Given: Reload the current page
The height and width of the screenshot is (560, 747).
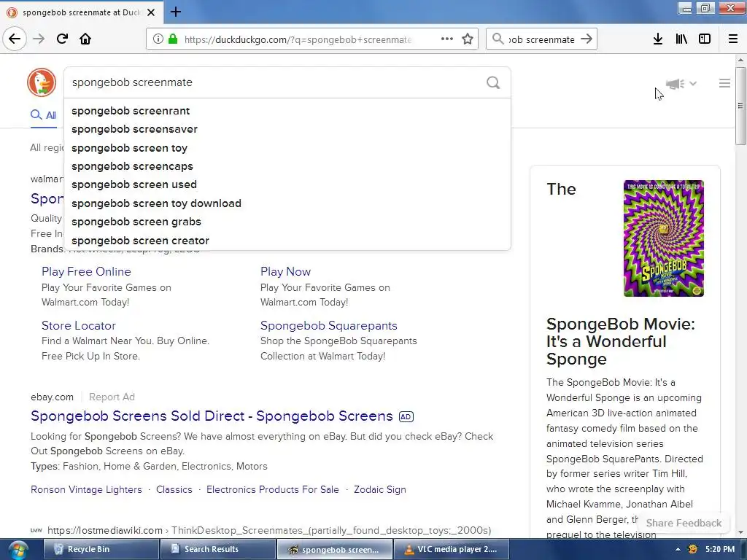Looking at the screenshot, I should (62, 39).
